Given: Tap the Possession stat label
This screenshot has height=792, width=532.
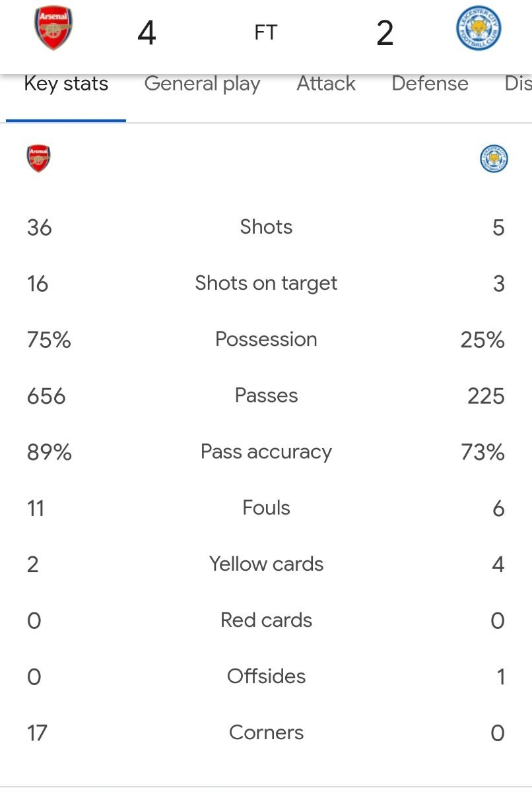Looking at the screenshot, I should (266, 339).
